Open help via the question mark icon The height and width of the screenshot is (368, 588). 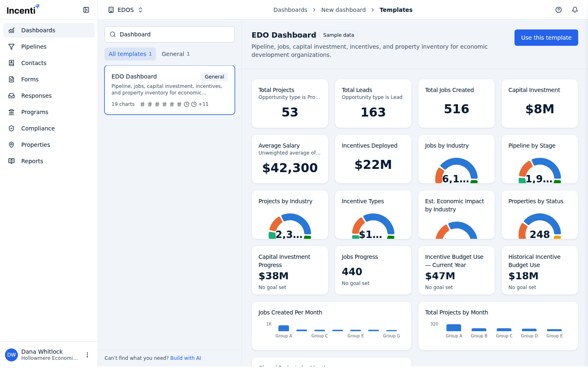click(559, 10)
